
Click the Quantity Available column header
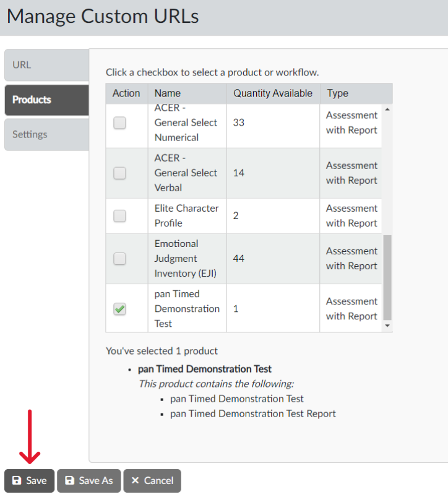click(x=273, y=93)
